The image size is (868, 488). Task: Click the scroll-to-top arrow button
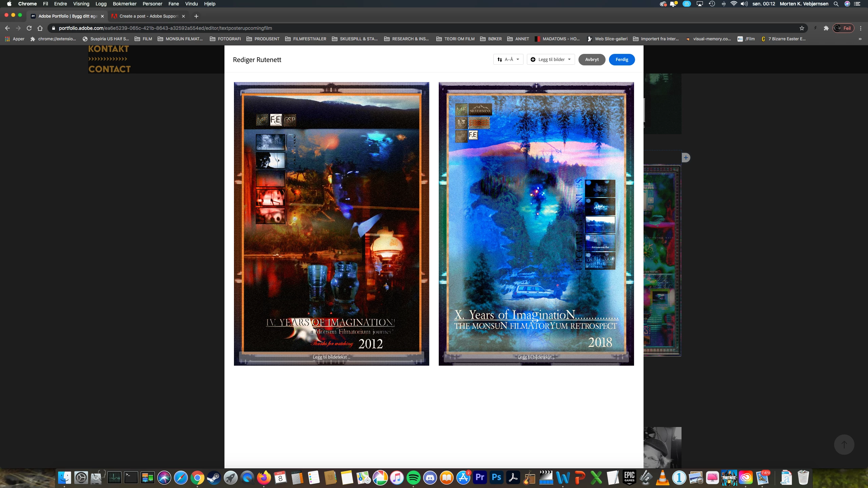pos(844,444)
